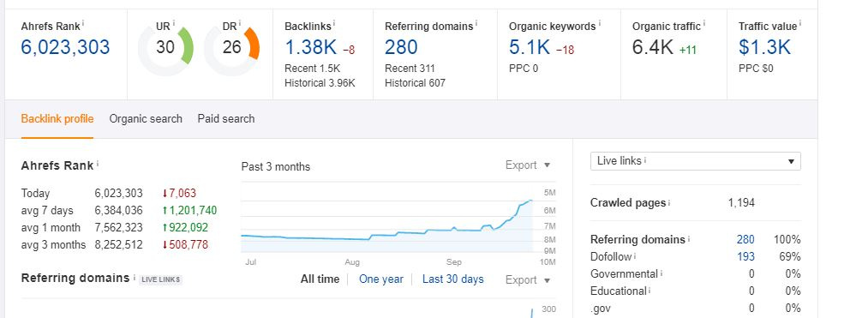Switch to Organic search tab
Viewport: 868px width, 318px height.
point(146,118)
